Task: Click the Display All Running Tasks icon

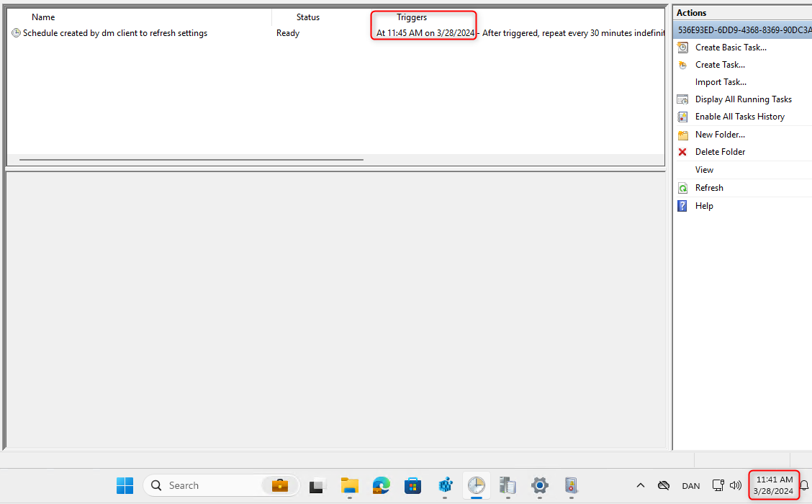Action: (x=682, y=99)
